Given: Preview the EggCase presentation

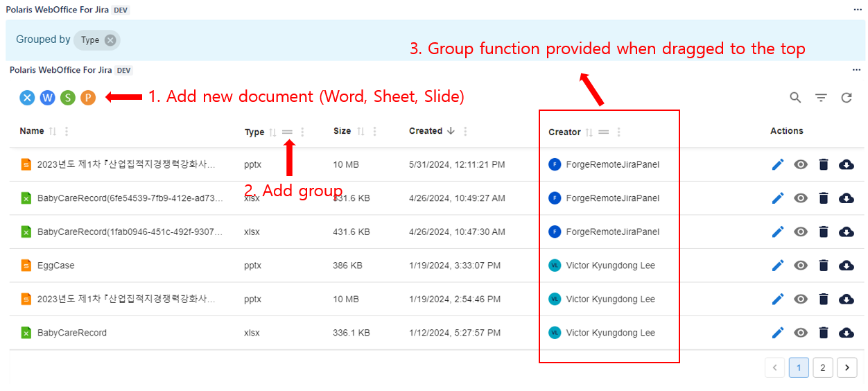Looking at the screenshot, I should (x=801, y=266).
